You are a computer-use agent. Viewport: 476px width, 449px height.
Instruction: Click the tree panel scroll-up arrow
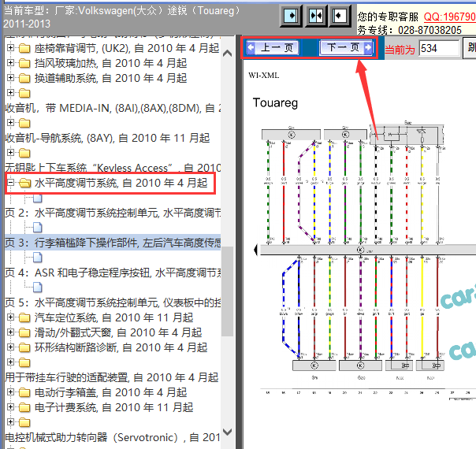pos(227,54)
